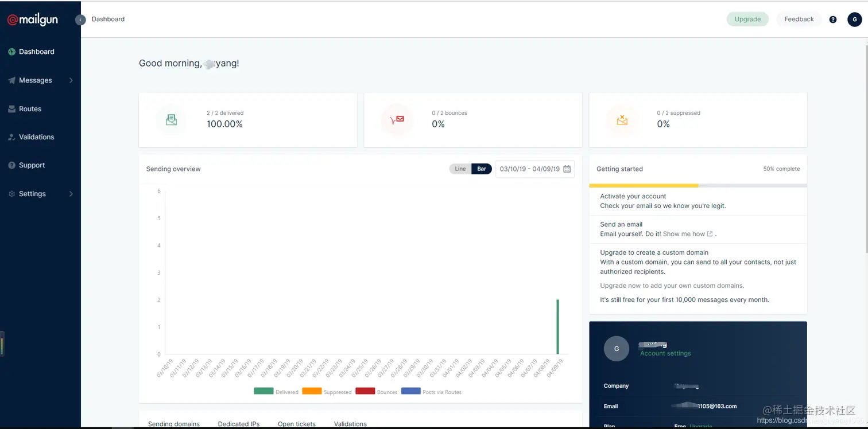Click the calendar icon in date range
The width and height of the screenshot is (868, 429).
point(567,169)
